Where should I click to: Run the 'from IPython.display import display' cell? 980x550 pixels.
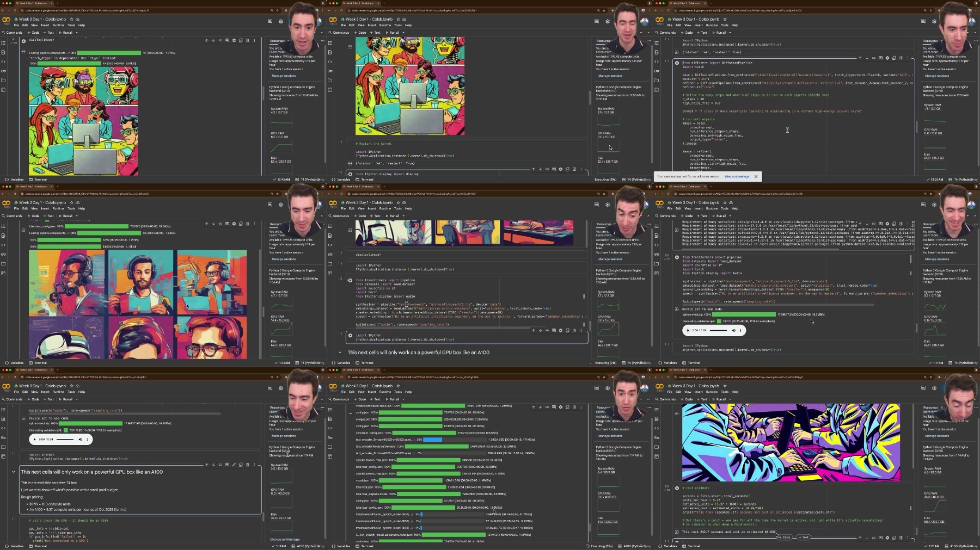[350, 174]
